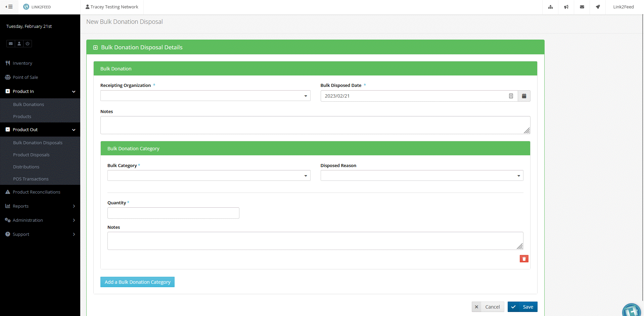The width and height of the screenshot is (644, 316).
Task: Click the power logout icon in sidebar
Action: pyautogui.click(x=28, y=44)
